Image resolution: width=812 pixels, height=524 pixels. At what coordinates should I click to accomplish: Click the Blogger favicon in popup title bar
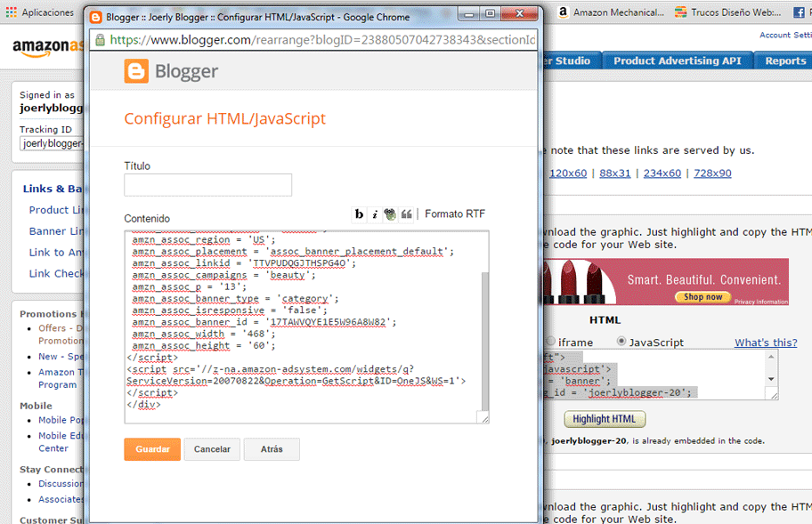pos(96,17)
